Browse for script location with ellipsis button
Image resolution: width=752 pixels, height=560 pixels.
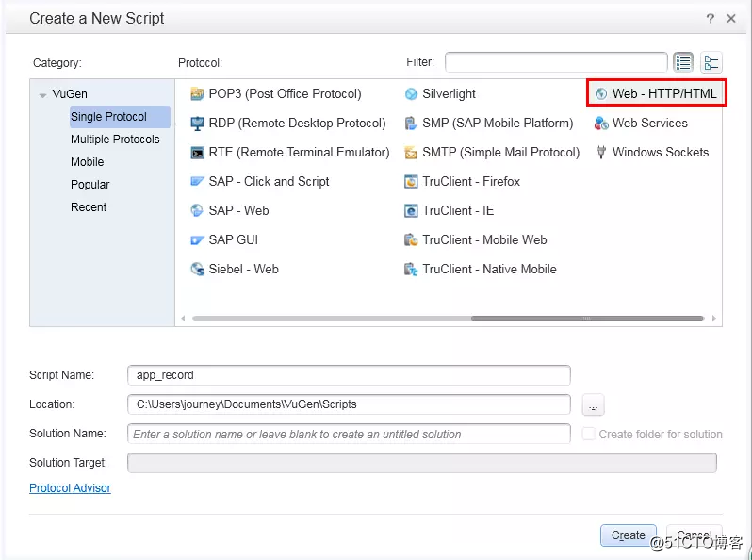594,404
